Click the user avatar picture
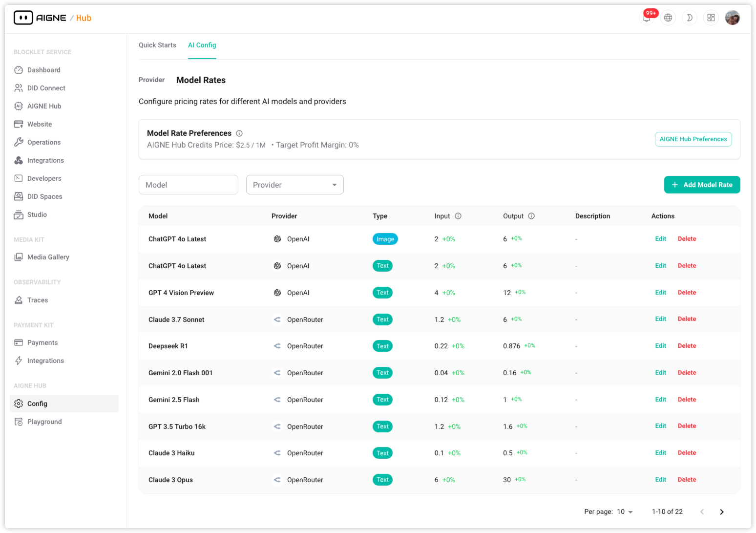Screen dimensions: 756x533 pos(732,18)
